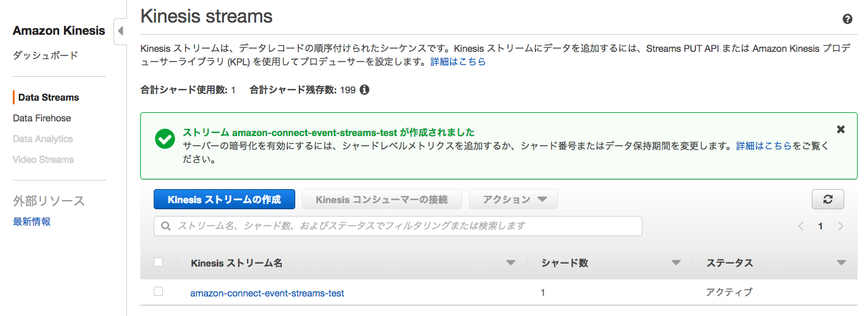Sort by Kinesis ストリーム名 column arrow
This screenshot has width=868, height=316.
[511, 263]
